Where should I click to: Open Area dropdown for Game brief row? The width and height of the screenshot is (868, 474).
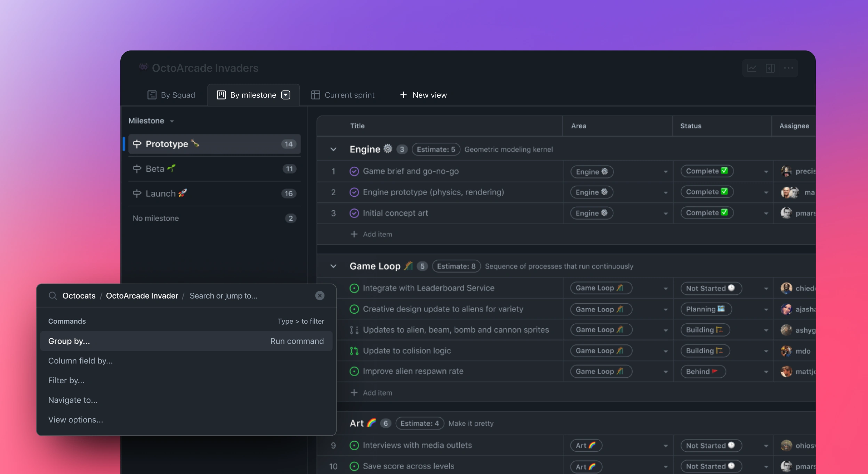coord(665,172)
